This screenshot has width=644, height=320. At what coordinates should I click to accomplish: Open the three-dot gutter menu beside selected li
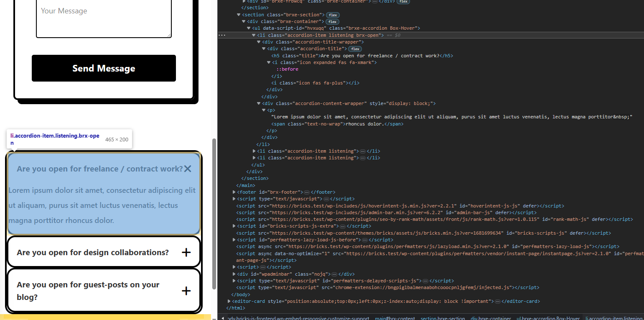[x=222, y=35]
